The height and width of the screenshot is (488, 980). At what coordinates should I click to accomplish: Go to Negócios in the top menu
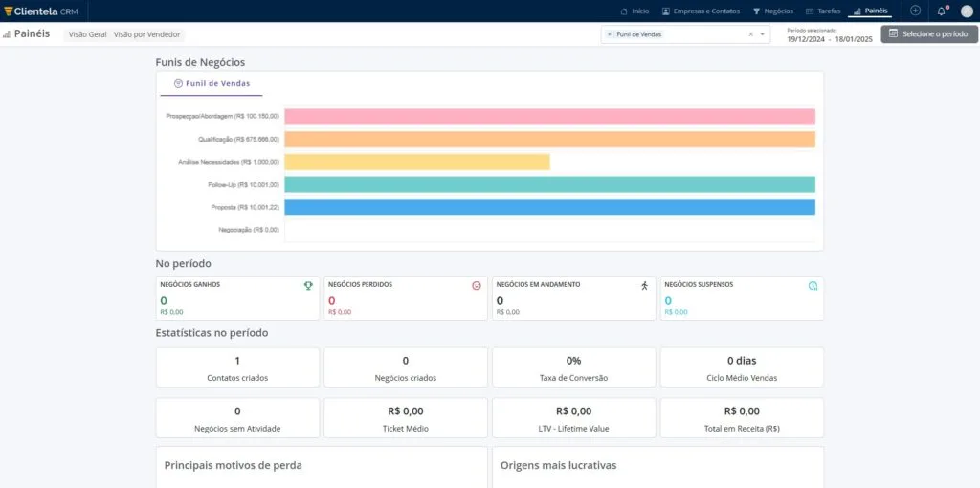click(772, 11)
